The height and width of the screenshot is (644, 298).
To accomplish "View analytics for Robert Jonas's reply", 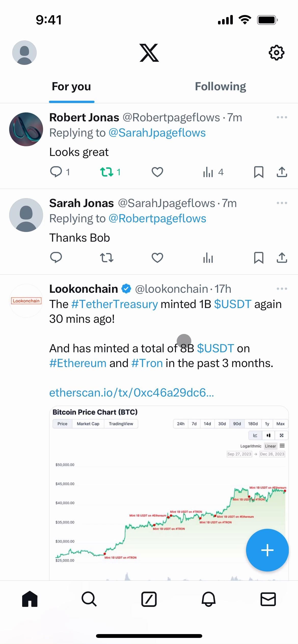I will click(x=208, y=172).
